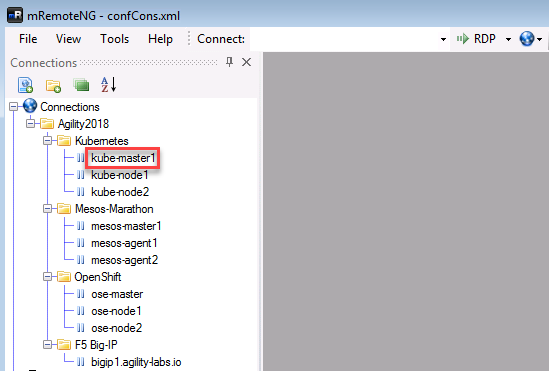
Task: Open the globe button dropdown arrow
Action: coord(540,39)
